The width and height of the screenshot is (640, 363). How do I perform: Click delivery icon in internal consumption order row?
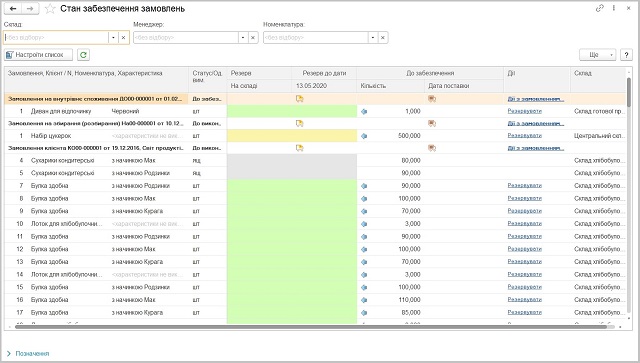click(x=432, y=99)
